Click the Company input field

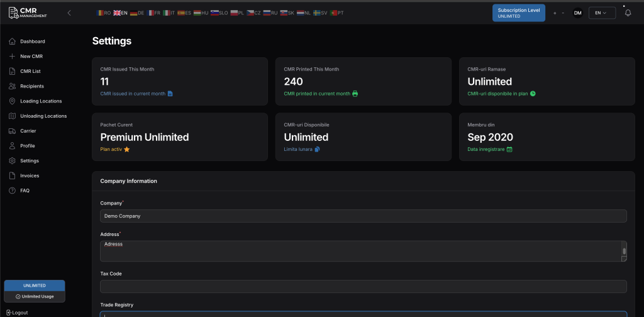[x=364, y=216]
